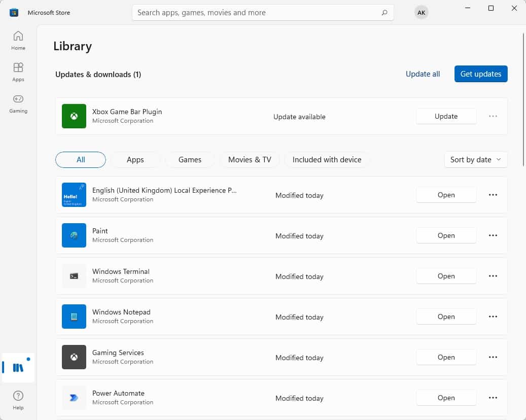
Task: Click the Xbox Game Bar Plugin icon
Action: tap(74, 116)
